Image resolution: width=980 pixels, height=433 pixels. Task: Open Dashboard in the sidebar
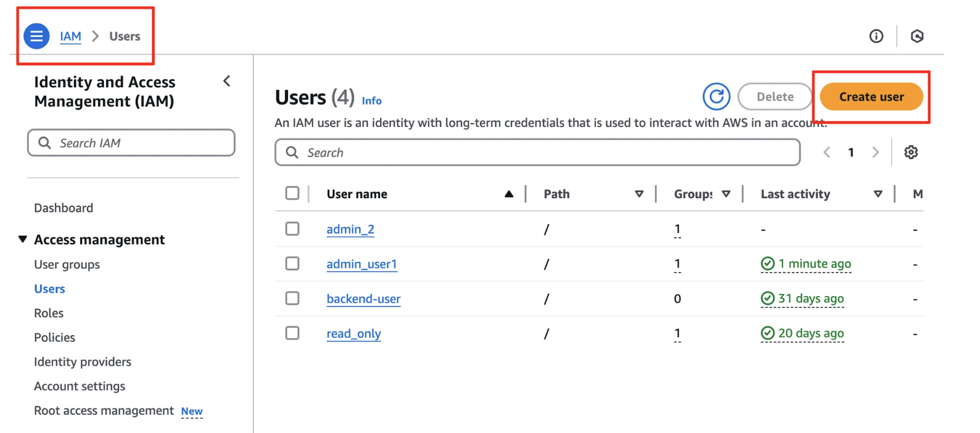coord(63,208)
